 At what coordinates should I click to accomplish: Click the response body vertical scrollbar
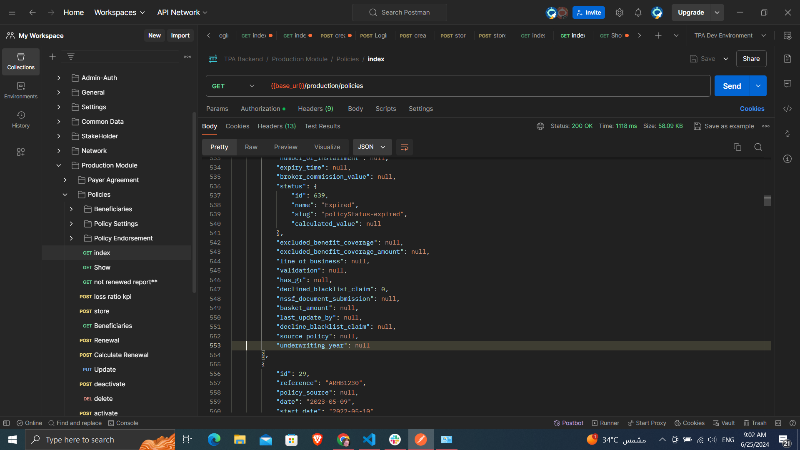(x=767, y=200)
